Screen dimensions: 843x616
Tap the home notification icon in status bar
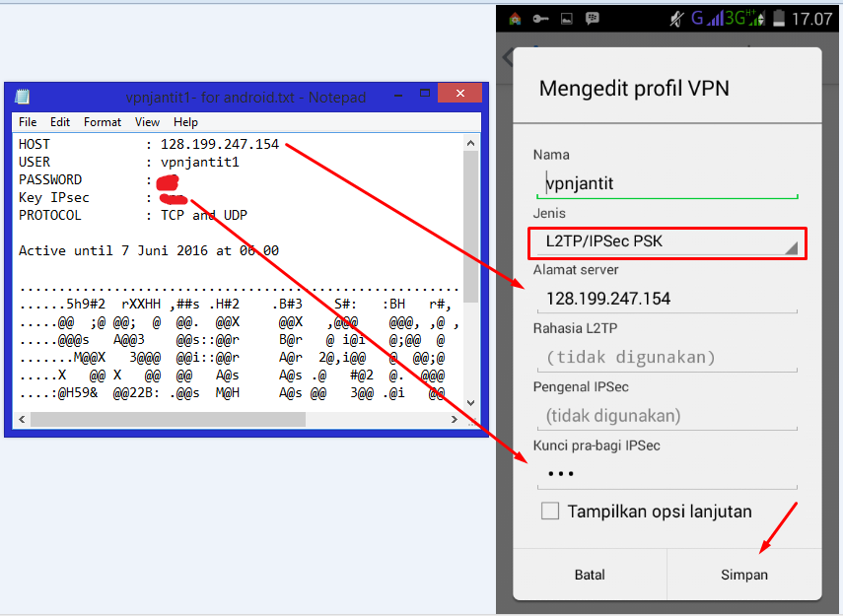(515, 20)
